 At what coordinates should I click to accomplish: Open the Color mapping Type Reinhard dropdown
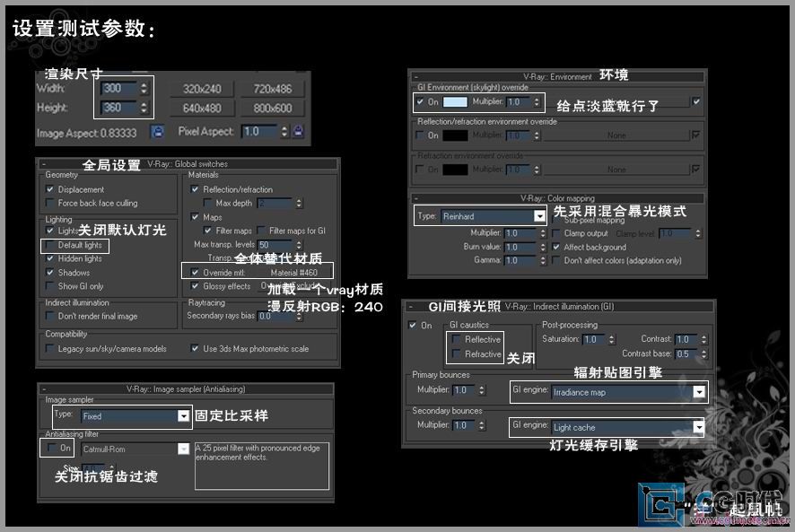pyautogui.click(x=539, y=216)
